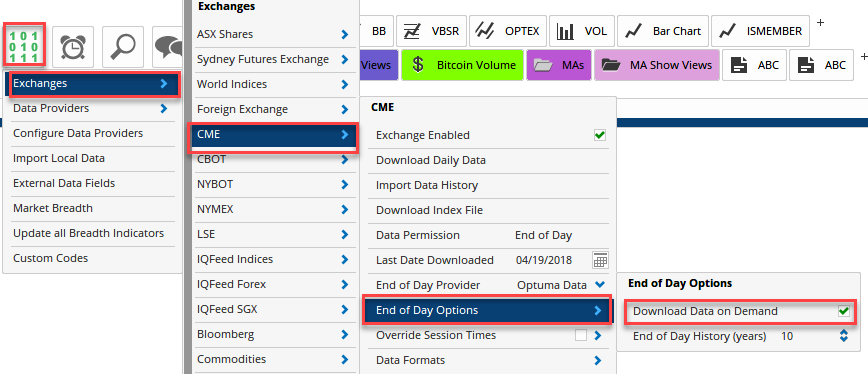Enable the Override Session Times checkbox
The width and height of the screenshot is (868, 374).
(581, 335)
